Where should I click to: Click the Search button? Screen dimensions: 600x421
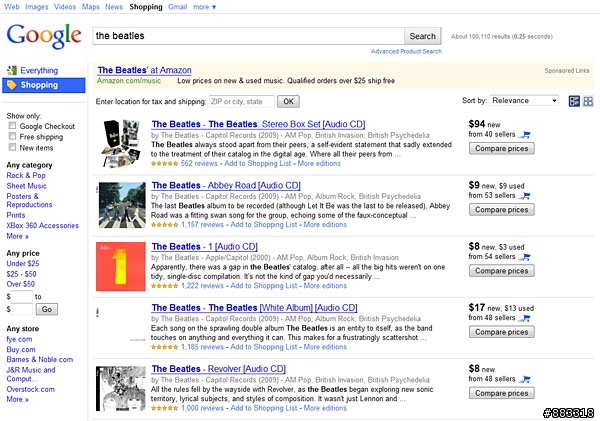(422, 36)
